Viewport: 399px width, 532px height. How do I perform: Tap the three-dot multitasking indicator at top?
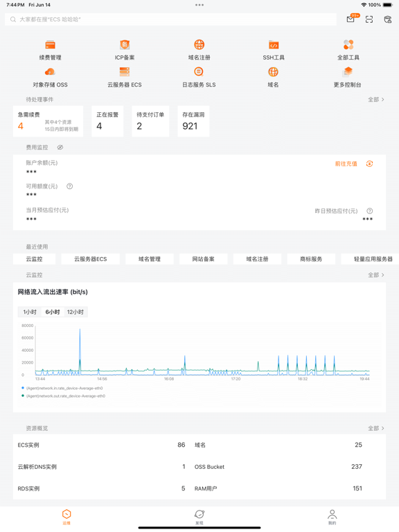point(199,5)
